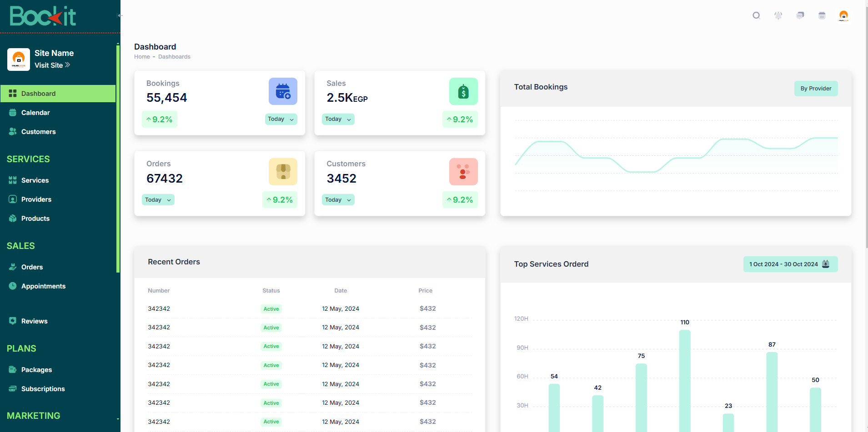
Task: Click the Dashboards breadcrumb link
Action: tap(174, 57)
